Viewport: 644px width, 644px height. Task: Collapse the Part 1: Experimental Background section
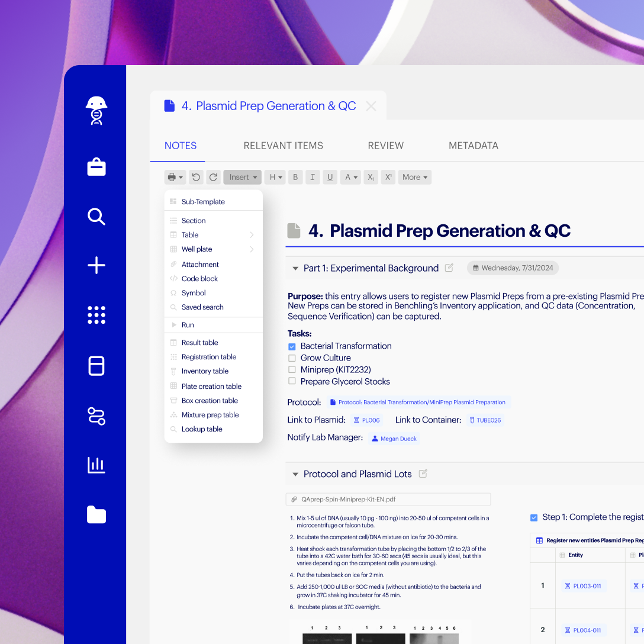pyautogui.click(x=295, y=268)
